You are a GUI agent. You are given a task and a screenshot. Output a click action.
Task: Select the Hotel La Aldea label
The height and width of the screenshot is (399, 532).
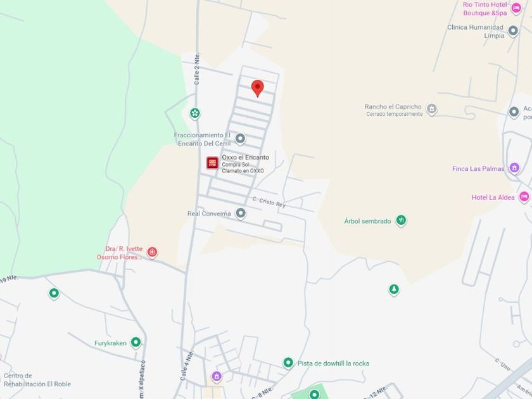click(493, 198)
